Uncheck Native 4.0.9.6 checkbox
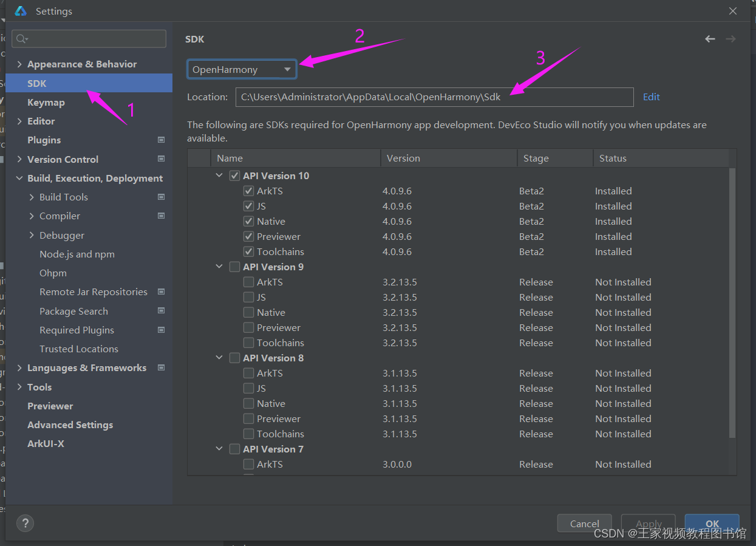The height and width of the screenshot is (546, 756). click(248, 221)
